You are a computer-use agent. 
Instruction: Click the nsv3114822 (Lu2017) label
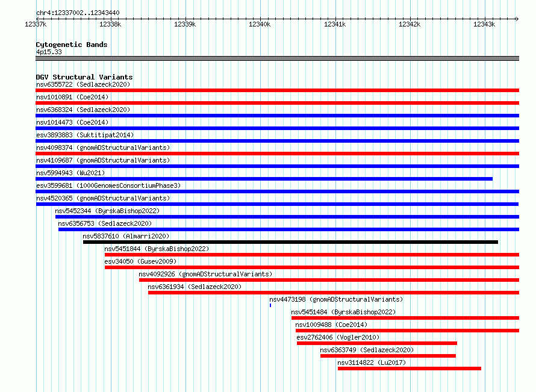[372, 362]
